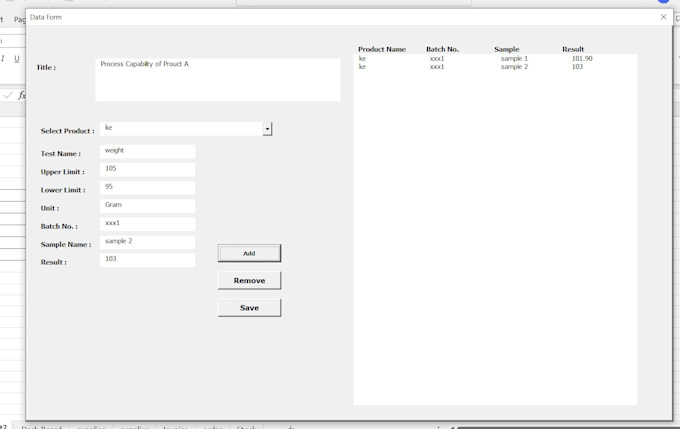Click the 'Batch No.' column header

pyautogui.click(x=442, y=49)
